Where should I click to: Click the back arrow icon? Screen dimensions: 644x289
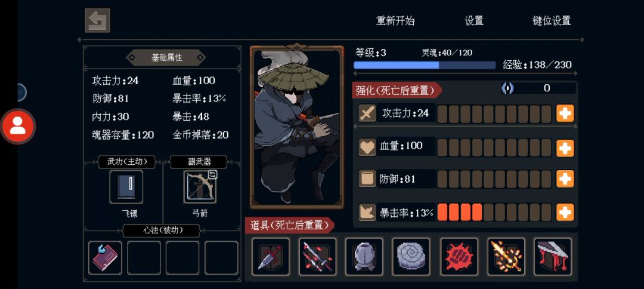point(97,20)
